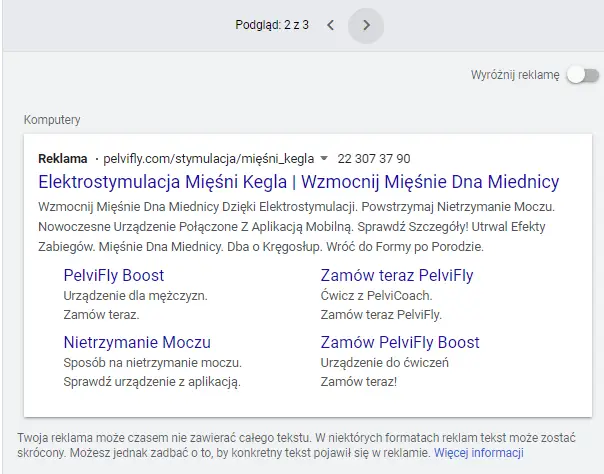Click the Reklama label in the ad
604x474 pixels.
coord(62,159)
